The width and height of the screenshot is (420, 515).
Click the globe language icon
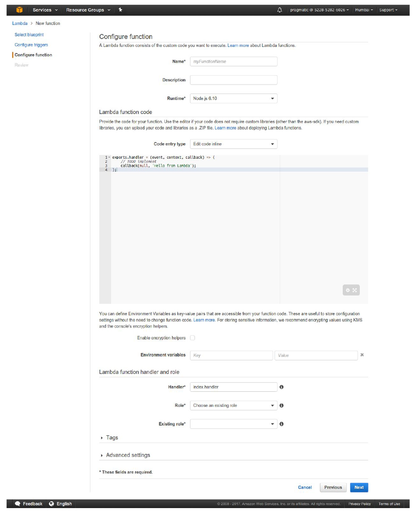[x=52, y=504]
